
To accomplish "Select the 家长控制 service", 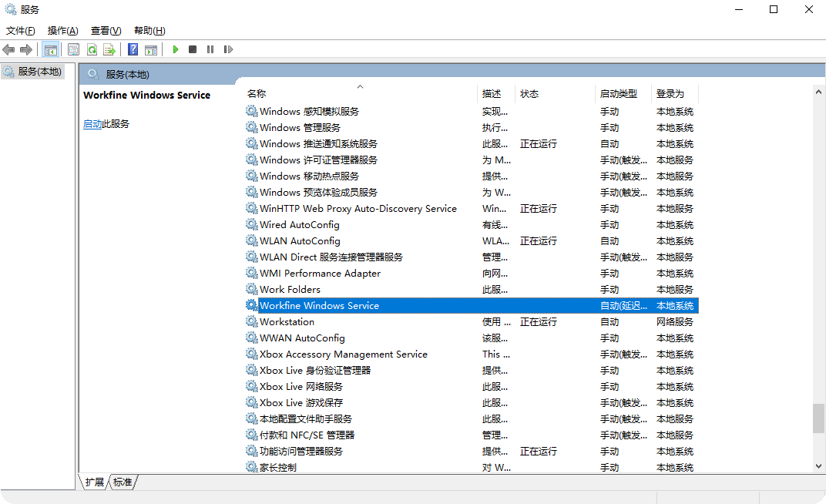I will point(472,466).
